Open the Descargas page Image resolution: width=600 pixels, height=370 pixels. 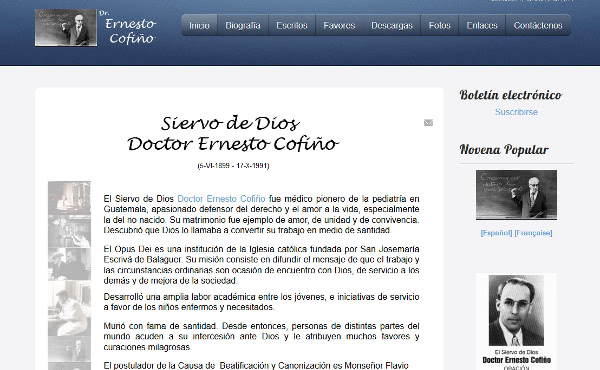pyautogui.click(x=392, y=25)
